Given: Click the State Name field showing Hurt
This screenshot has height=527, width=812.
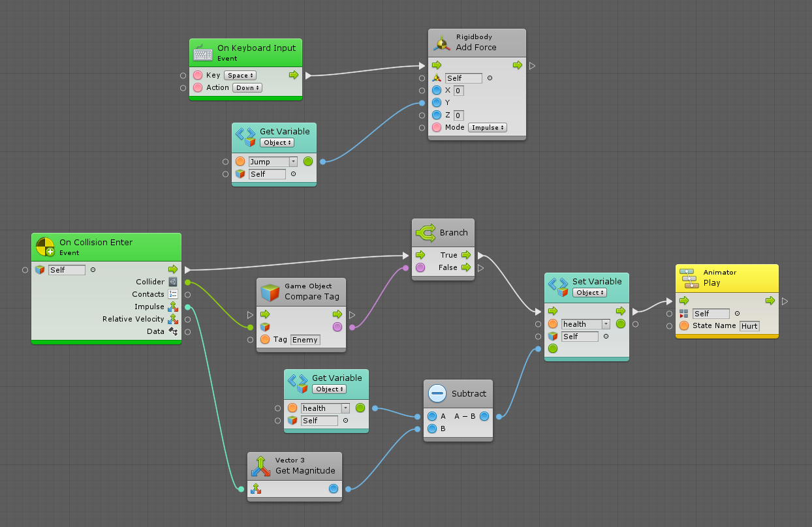Looking at the screenshot, I should coord(749,325).
